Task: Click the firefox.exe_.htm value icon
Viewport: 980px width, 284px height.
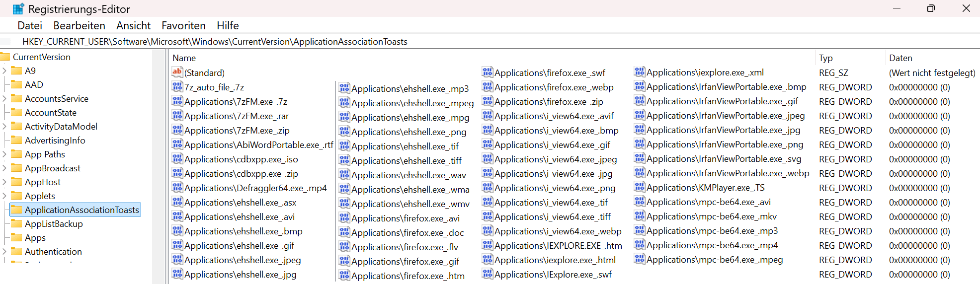Action: (x=344, y=275)
